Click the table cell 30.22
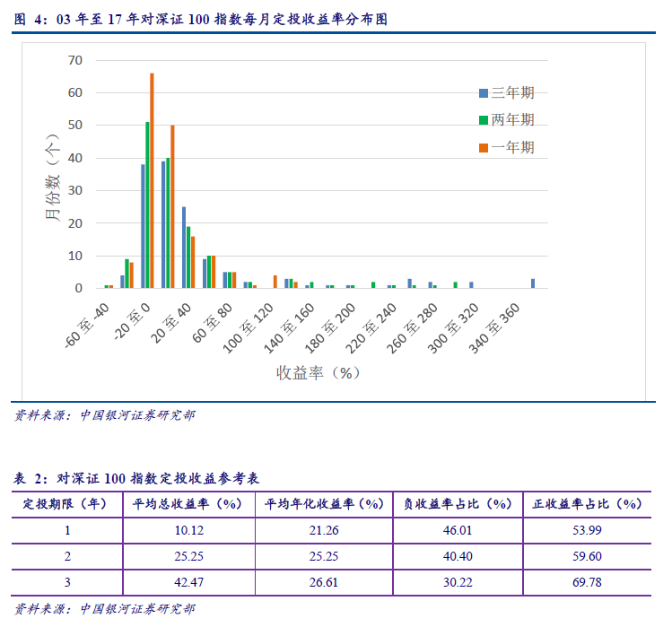Viewport: 672px width, 627px height. (x=458, y=583)
